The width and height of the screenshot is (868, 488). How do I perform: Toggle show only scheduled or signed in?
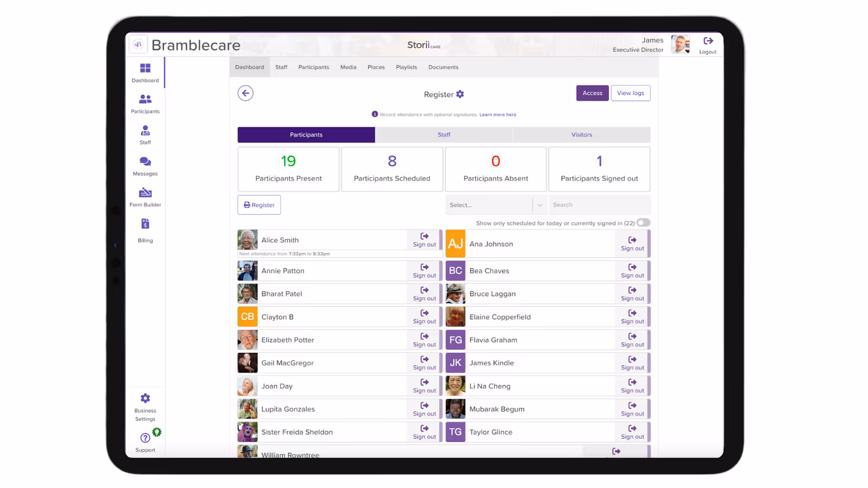click(643, 223)
